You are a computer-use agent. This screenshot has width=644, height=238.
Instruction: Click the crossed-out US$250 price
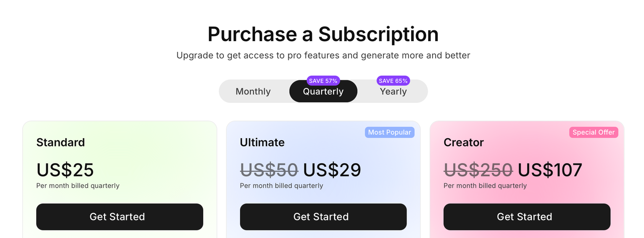point(478,170)
